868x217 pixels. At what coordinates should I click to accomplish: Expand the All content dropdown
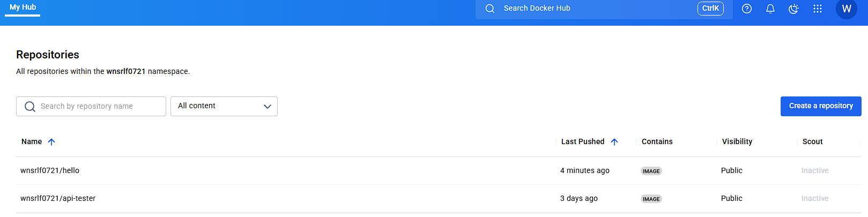[x=224, y=106]
